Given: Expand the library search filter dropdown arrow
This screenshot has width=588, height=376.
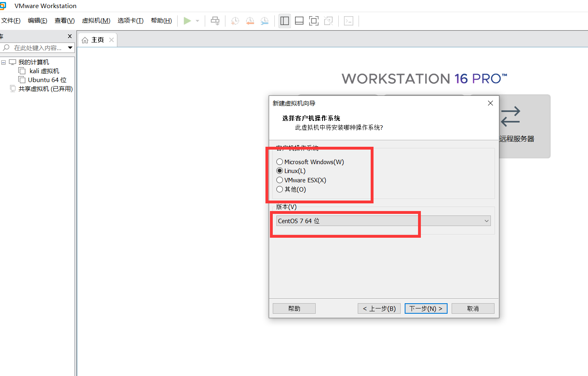Looking at the screenshot, I should (70, 48).
